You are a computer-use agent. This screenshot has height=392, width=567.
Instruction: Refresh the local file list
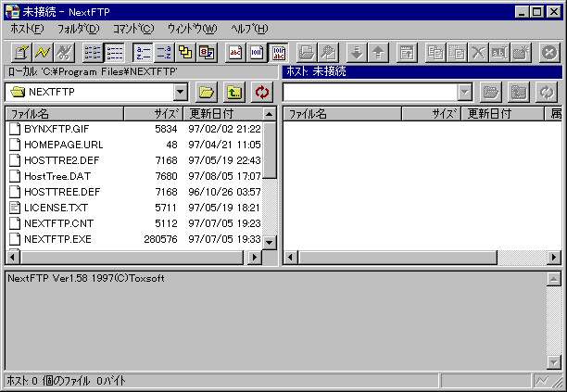262,93
